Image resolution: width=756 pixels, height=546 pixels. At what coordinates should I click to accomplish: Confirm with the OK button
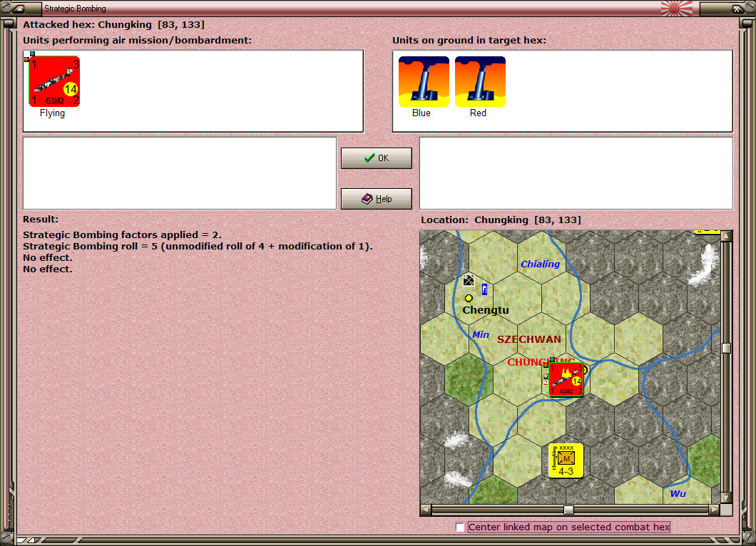pyautogui.click(x=377, y=158)
